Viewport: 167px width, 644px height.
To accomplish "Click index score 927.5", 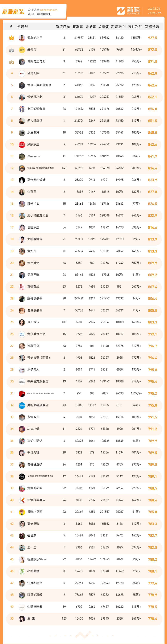I will [152, 38].
